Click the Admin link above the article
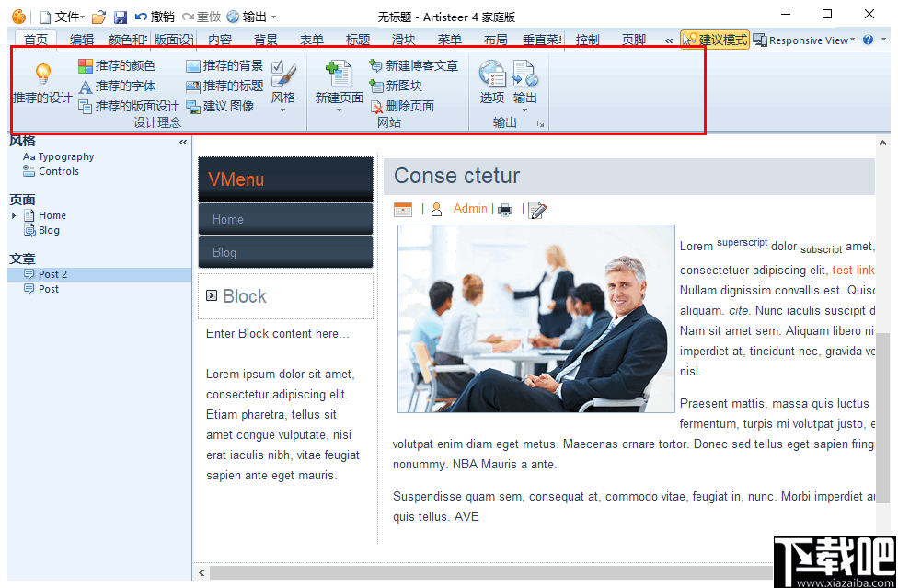The image size is (898, 588). [469, 209]
